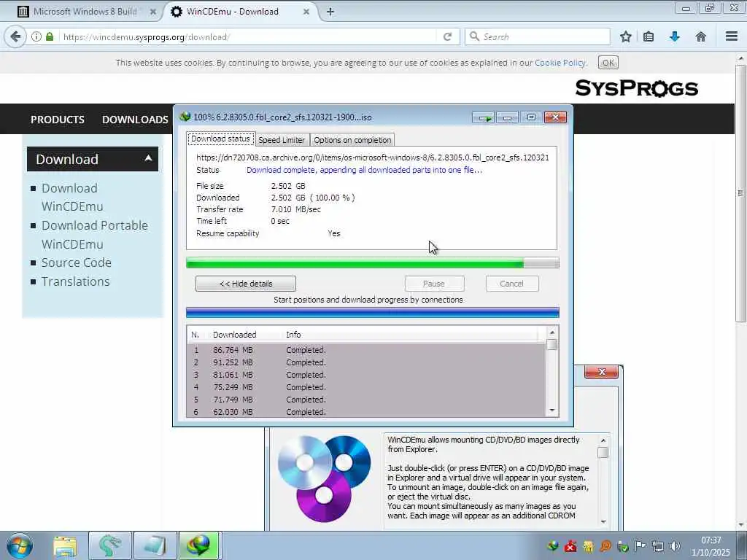Collapse the Download sidebar section arrow
This screenshot has height=560, width=747.
coord(148,158)
